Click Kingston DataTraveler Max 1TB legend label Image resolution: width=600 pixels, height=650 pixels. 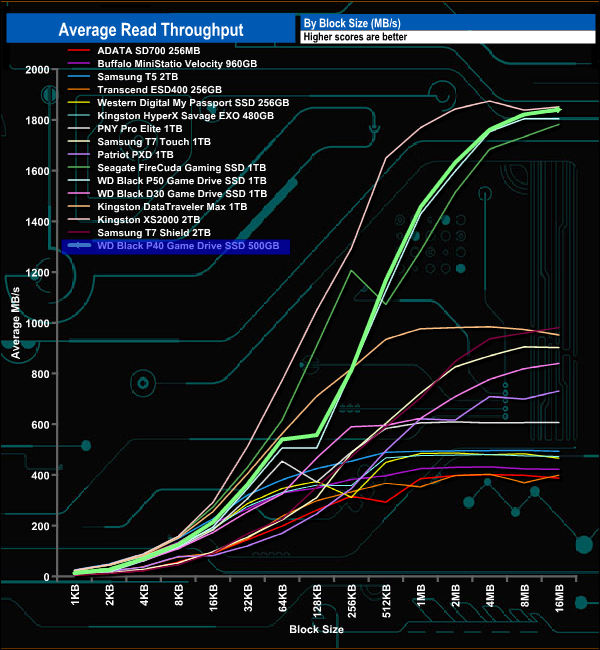[x=172, y=206]
